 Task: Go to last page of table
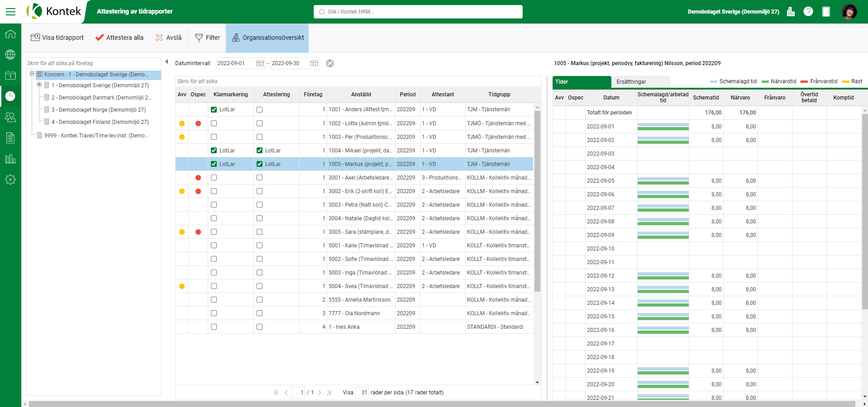pos(329,393)
